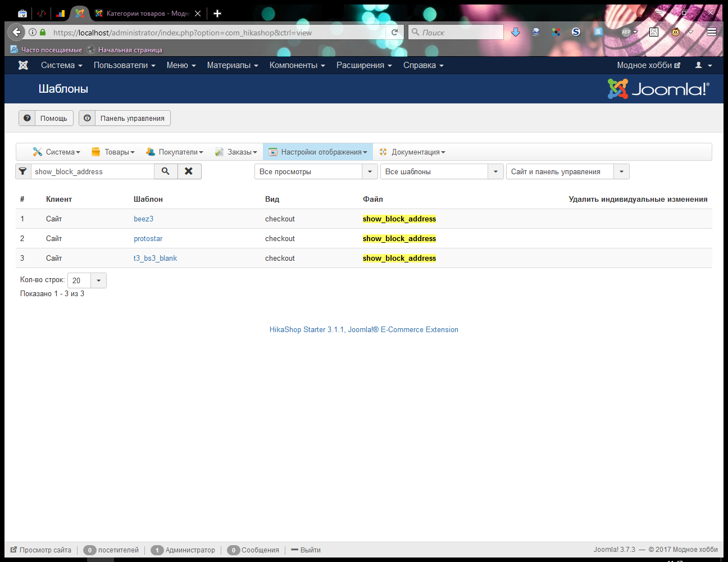Expand the Настройки отображения dropdown
This screenshot has height=562, width=728.
pyautogui.click(x=318, y=152)
